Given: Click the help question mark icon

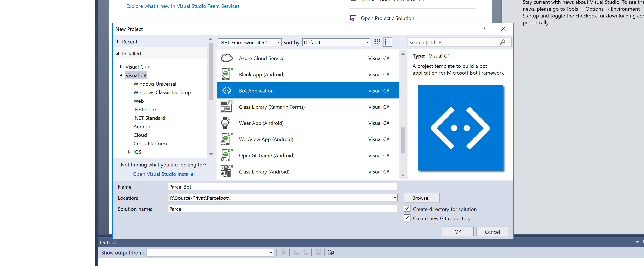Looking at the screenshot, I should pyautogui.click(x=484, y=29).
